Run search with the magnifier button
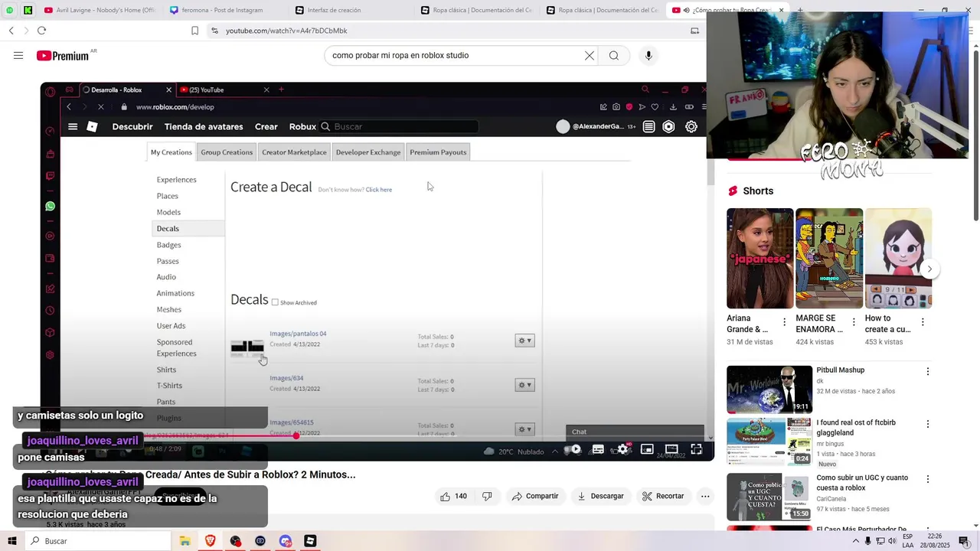Image resolution: width=980 pixels, height=551 pixels. click(x=613, y=55)
